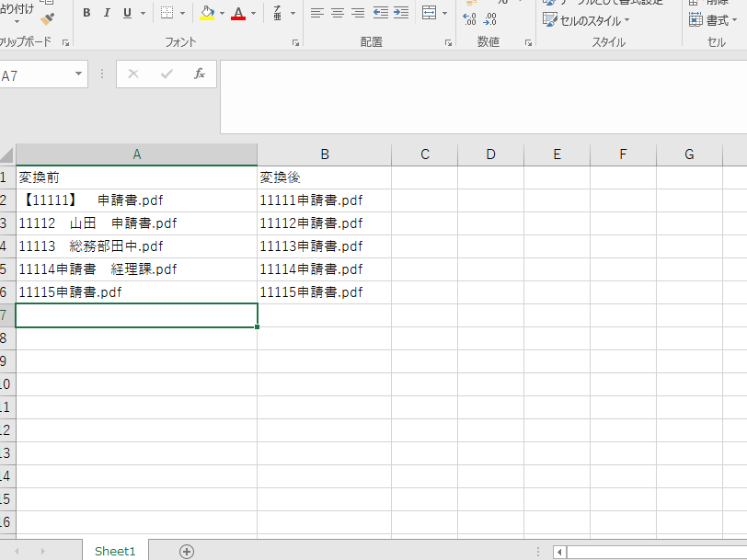Add a new worksheet with the plus button
This screenshot has height=560, width=747.
(x=187, y=551)
